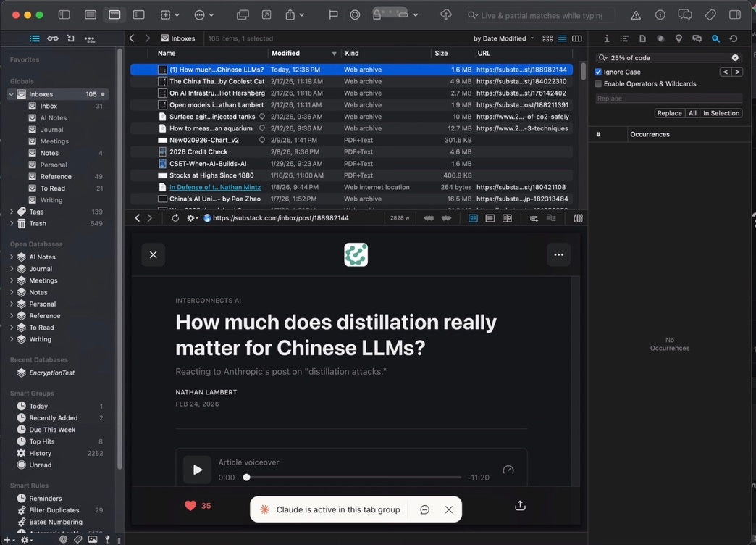756x545 pixels.
Task: Switch item list to icons view
Action: pyautogui.click(x=547, y=38)
